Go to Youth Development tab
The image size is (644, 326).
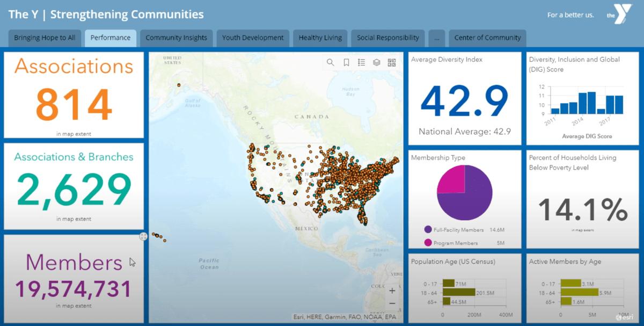[253, 38]
